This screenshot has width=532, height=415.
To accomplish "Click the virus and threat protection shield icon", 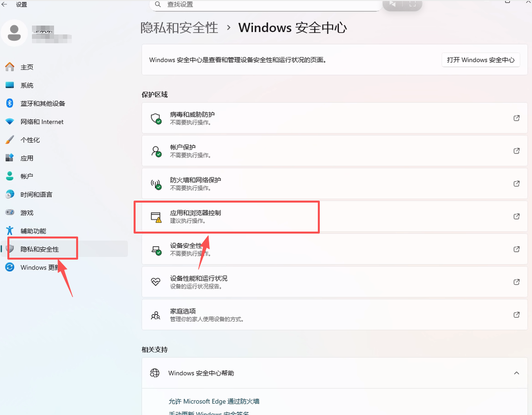I will click(156, 118).
